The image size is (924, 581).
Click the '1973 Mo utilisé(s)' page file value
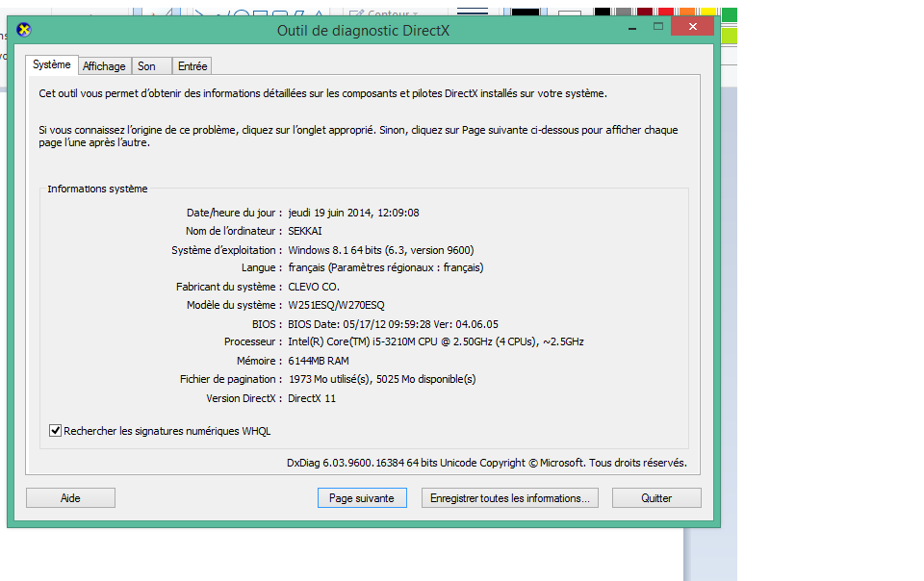coord(382,379)
